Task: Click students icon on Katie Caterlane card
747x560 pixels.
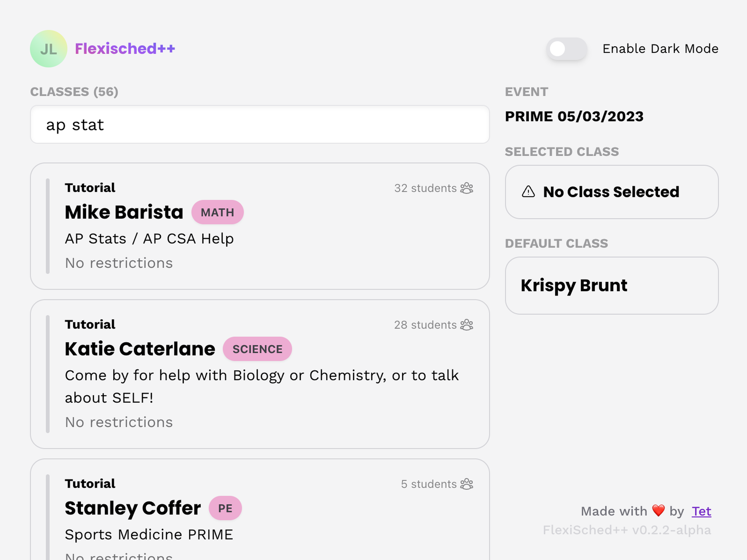Action: pos(467,325)
